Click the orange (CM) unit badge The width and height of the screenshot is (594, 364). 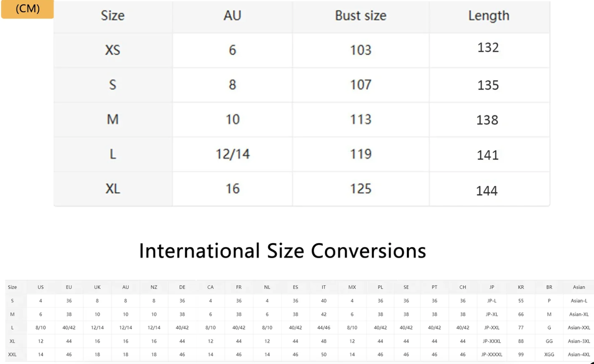(27, 9)
